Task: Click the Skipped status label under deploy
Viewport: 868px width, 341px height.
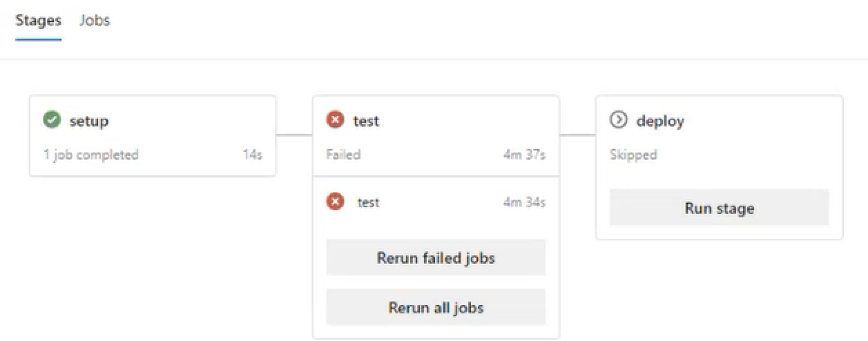Action: [x=633, y=155]
